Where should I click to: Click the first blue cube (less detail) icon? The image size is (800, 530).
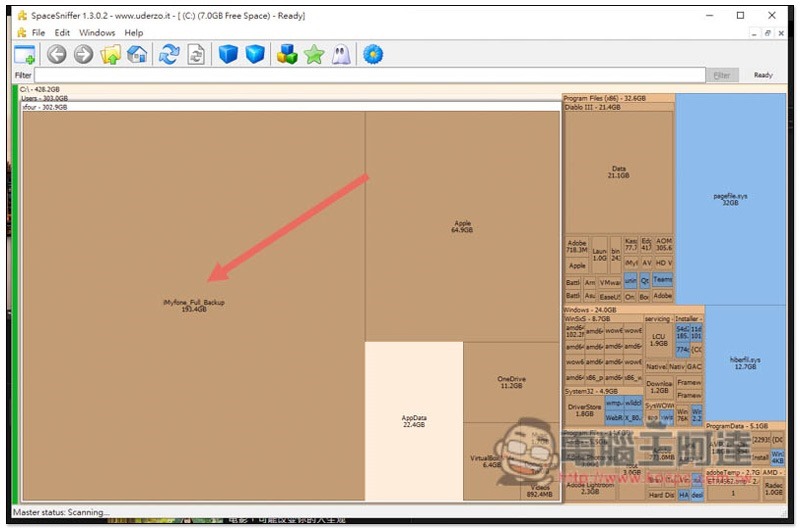click(228, 54)
